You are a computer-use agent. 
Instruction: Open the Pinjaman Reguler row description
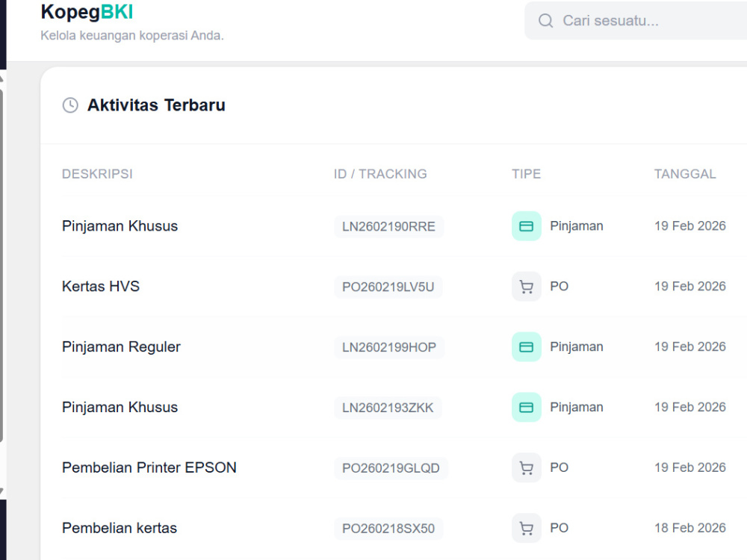coord(121,347)
